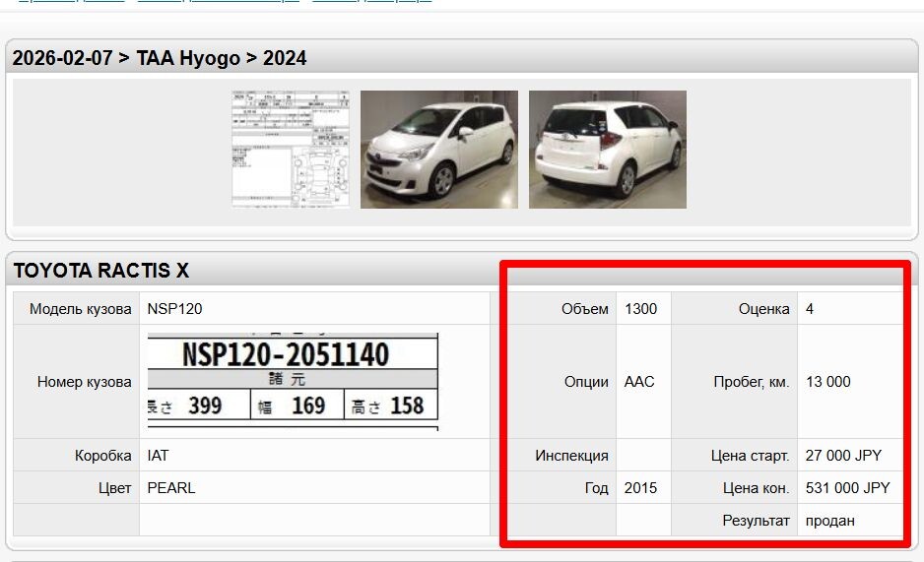Click the Опции label
Image resolution: width=924 pixels, height=562 pixels.
586,382
